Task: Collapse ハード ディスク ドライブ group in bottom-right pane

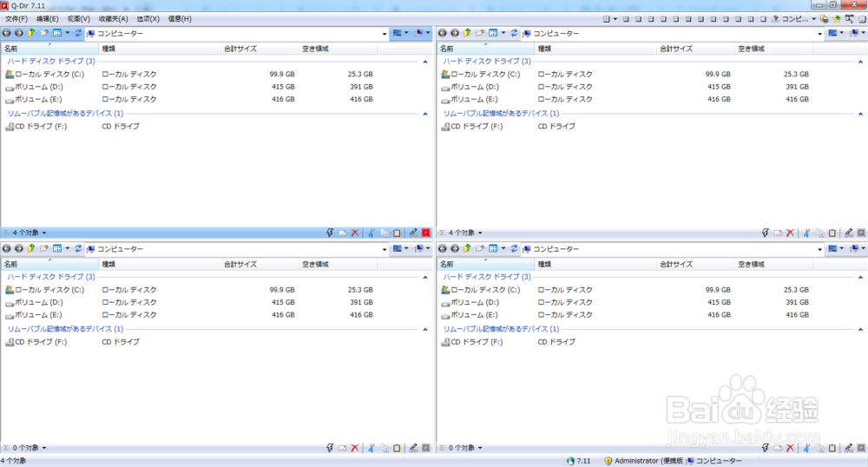Action: [861, 277]
